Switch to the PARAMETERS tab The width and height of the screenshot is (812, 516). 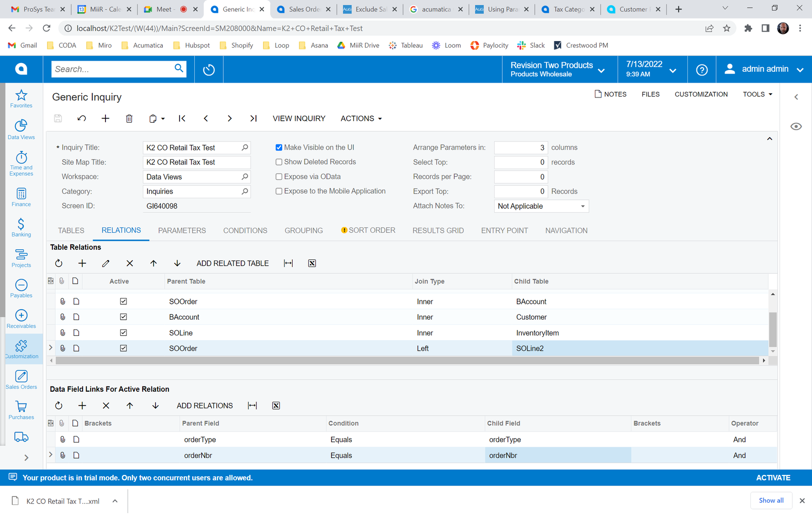[x=182, y=231]
